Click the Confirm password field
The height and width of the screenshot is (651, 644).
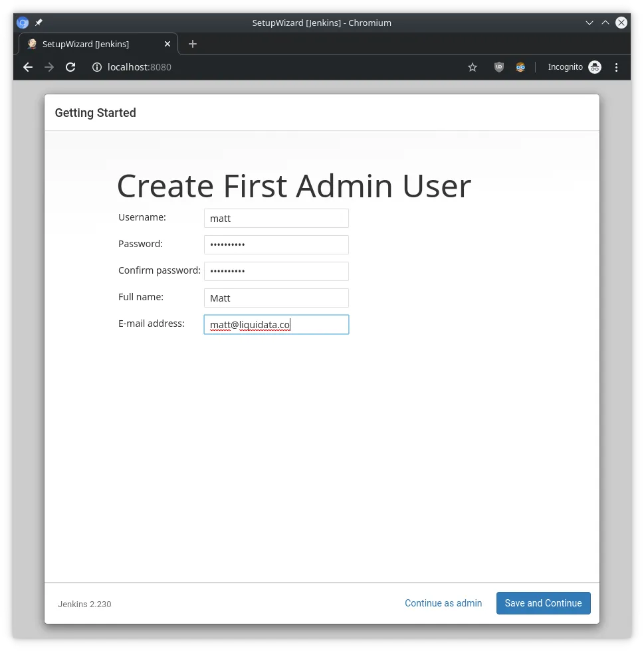coord(276,271)
